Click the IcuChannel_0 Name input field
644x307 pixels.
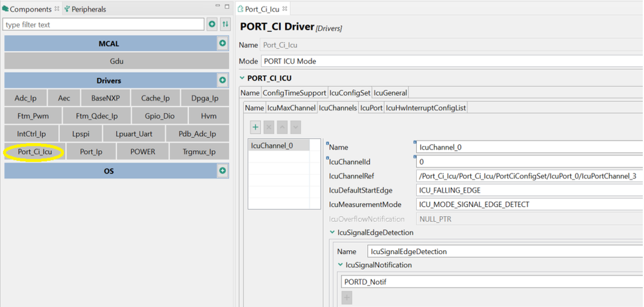(529, 147)
